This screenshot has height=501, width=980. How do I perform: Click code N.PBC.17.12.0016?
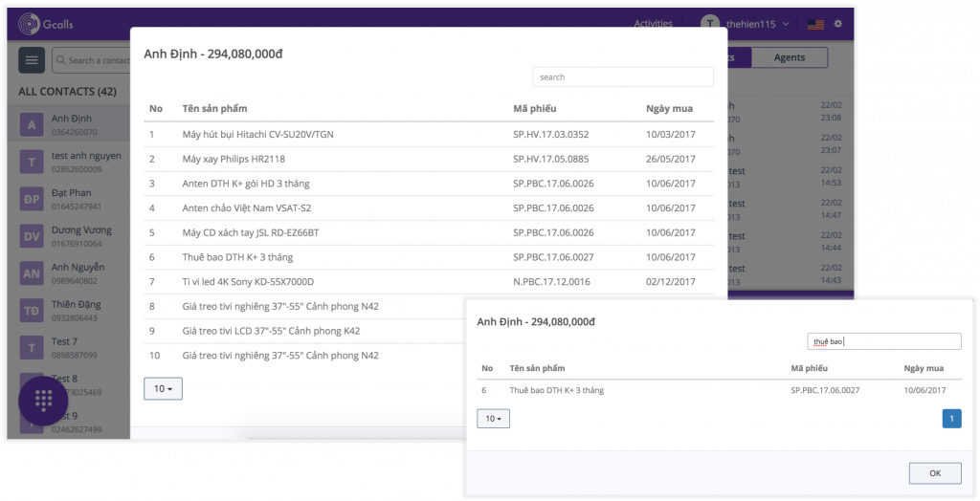(551, 282)
